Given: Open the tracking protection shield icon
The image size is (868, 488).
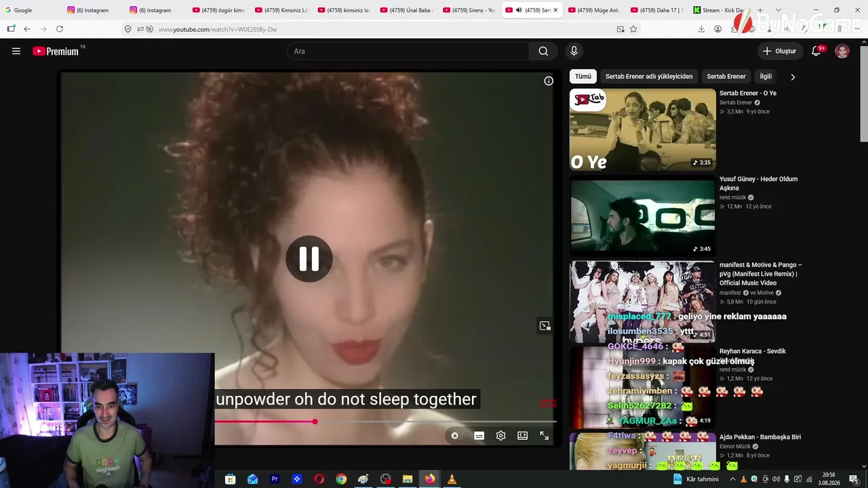Looking at the screenshot, I should (x=127, y=29).
